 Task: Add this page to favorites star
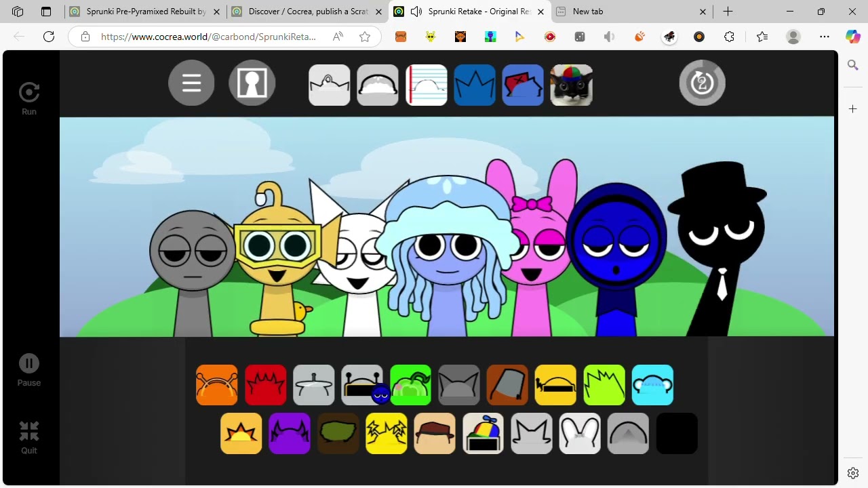365,37
